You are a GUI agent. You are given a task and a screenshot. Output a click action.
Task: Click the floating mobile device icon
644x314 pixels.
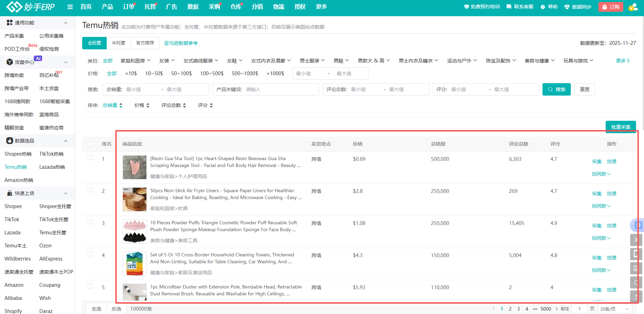click(636, 254)
